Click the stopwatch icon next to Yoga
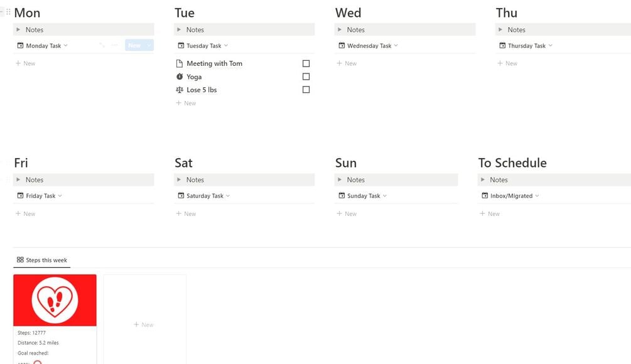The image size is (631, 364). (180, 77)
